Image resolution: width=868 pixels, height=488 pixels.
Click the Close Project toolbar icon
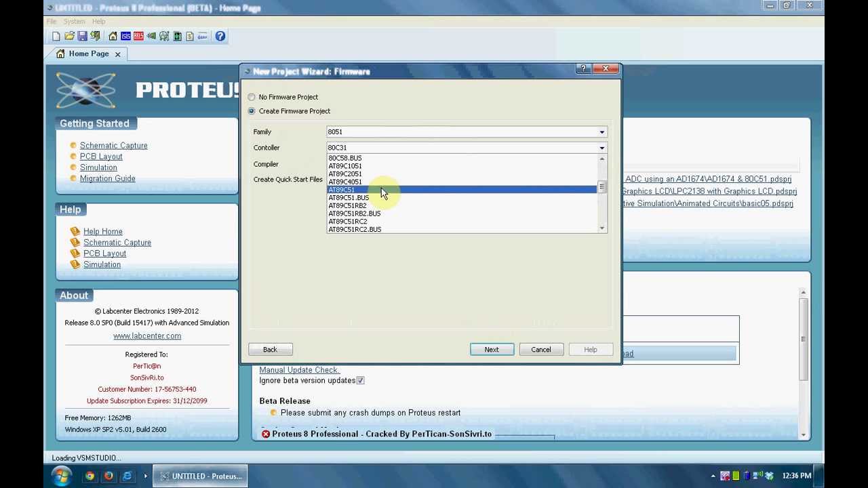[x=95, y=36]
